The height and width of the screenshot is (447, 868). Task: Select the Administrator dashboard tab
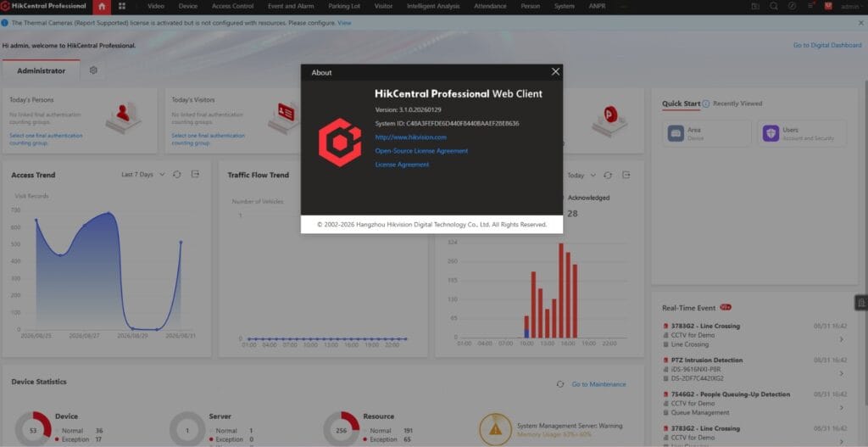click(x=41, y=71)
